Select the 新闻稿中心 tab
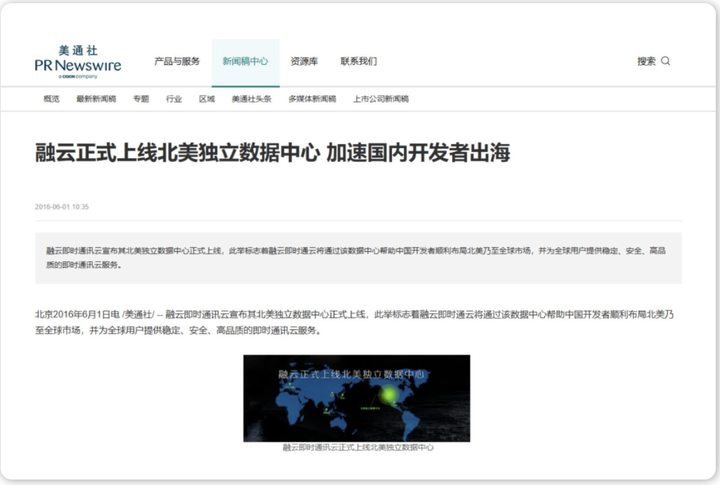Screen dimensions: 720x485 245,63
